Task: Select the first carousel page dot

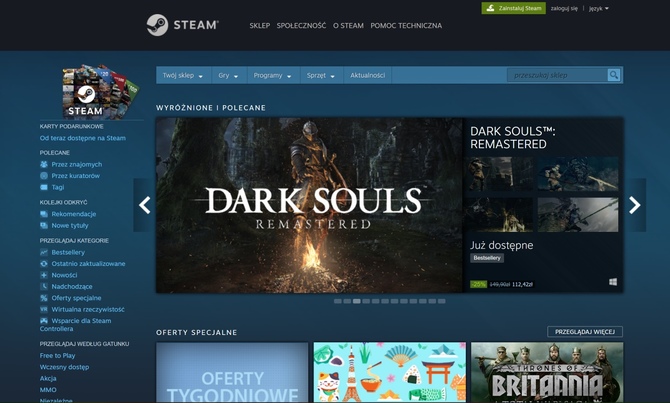Action: (338, 301)
